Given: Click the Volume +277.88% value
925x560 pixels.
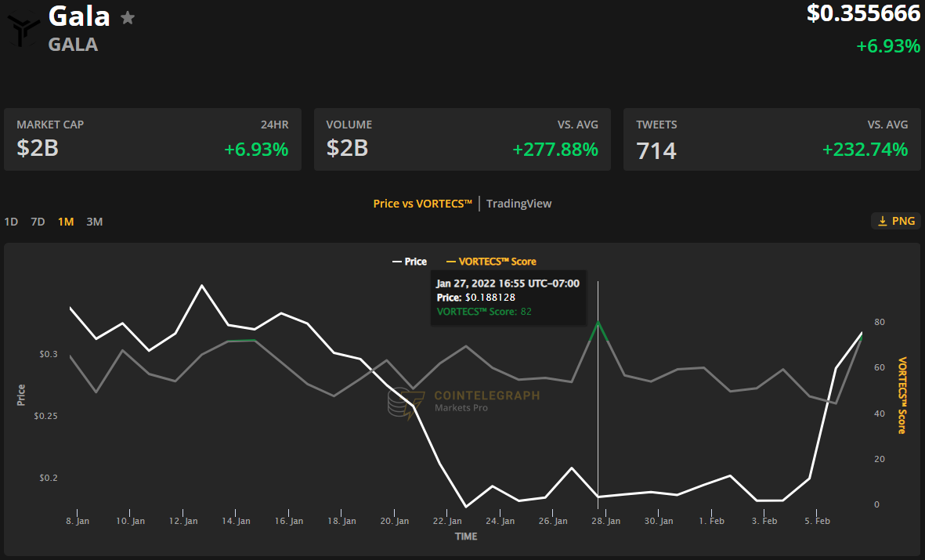Looking at the screenshot, I should coord(555,150).
